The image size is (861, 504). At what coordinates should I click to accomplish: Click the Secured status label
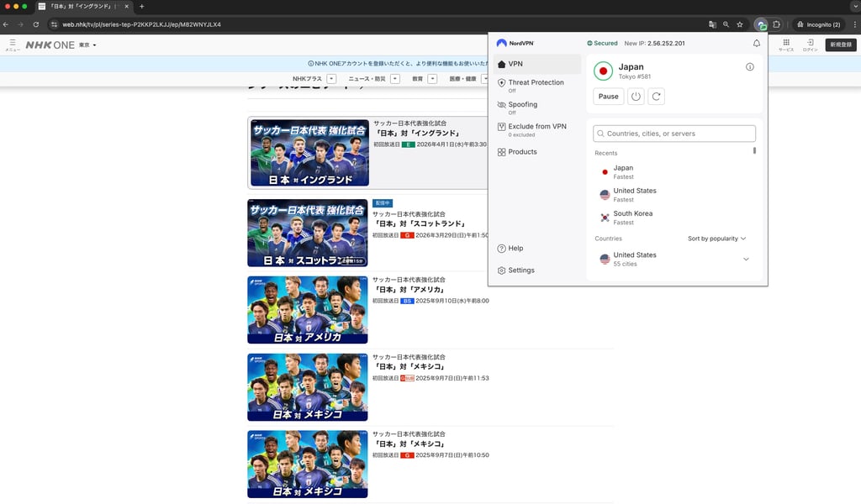coord(602,44)
